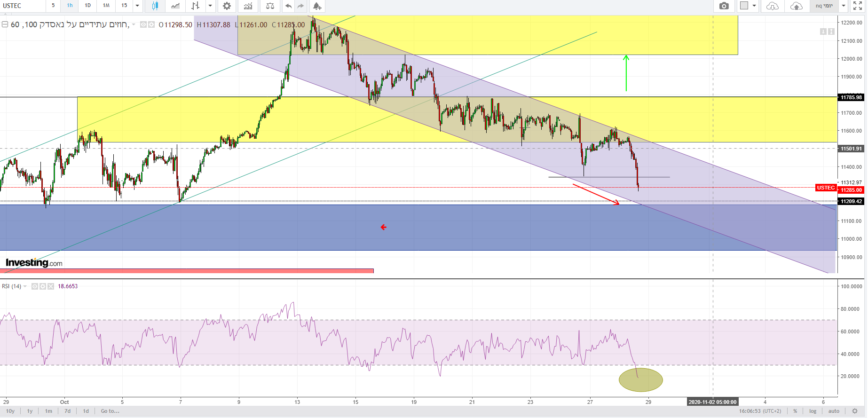Open RSI indicator settings gear
868x418 pixels.
[43, 286]
